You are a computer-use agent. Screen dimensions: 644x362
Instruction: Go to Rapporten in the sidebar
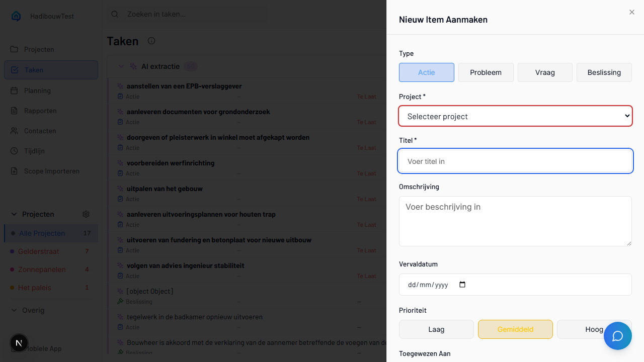pos(40,111)
